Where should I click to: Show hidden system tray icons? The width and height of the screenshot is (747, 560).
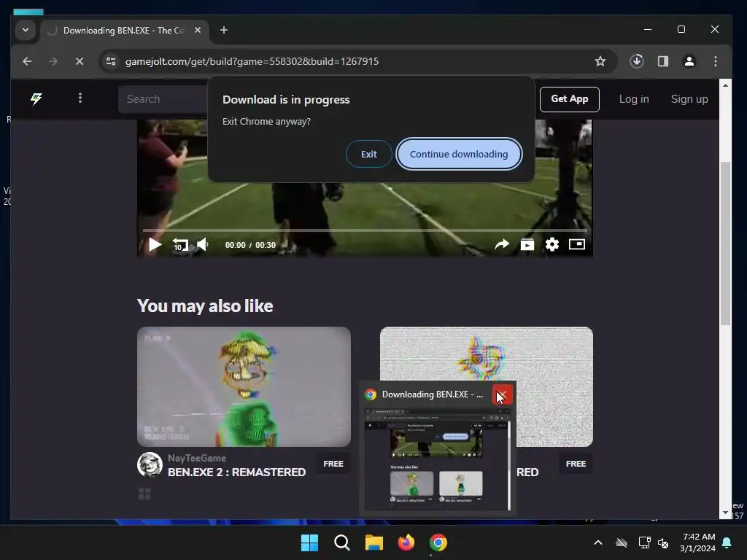[598, 542]
